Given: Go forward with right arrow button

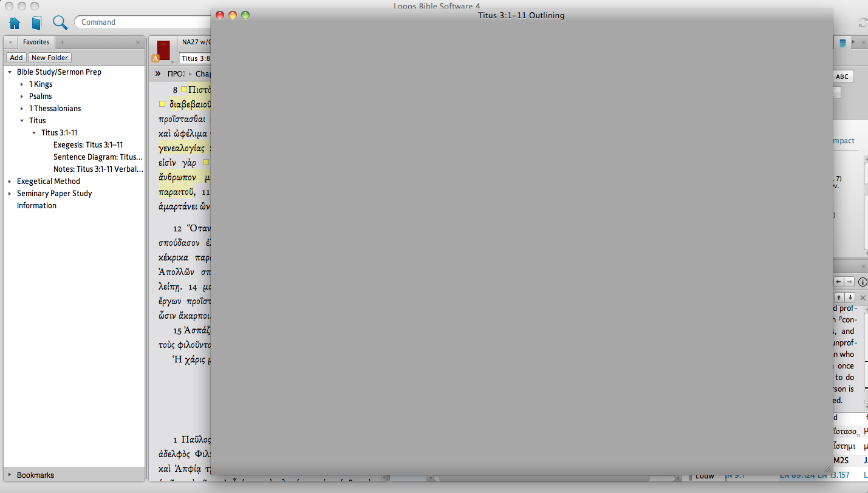Looking at the screenshot, I should tap(849, 282).
